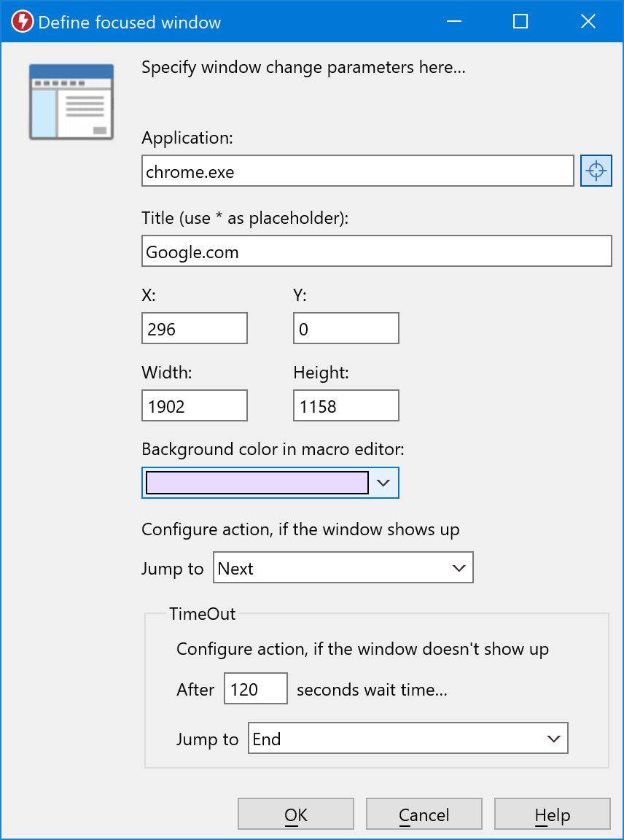
Task: Select the purple background color swatch
Action: pyautogui.click(x=257, y=483)
